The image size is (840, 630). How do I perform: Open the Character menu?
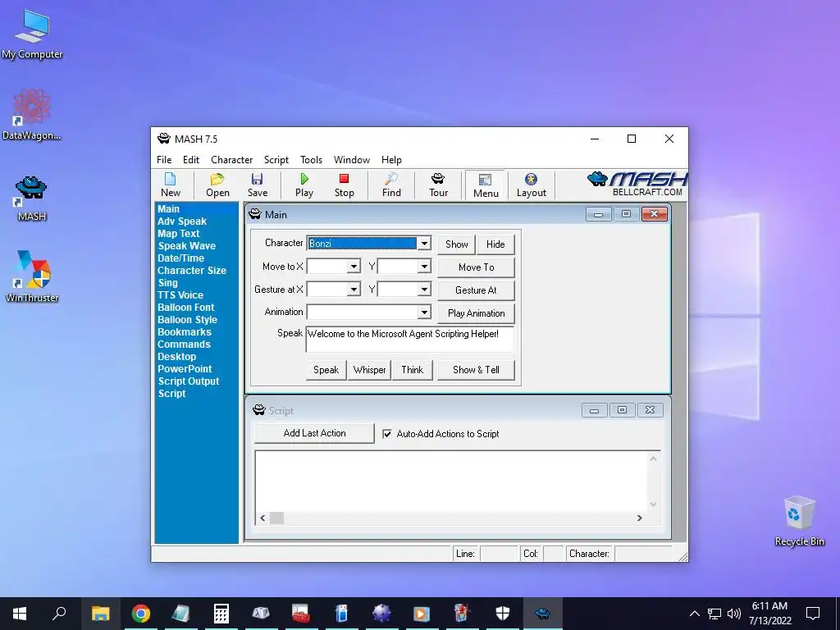pos(231,160)
